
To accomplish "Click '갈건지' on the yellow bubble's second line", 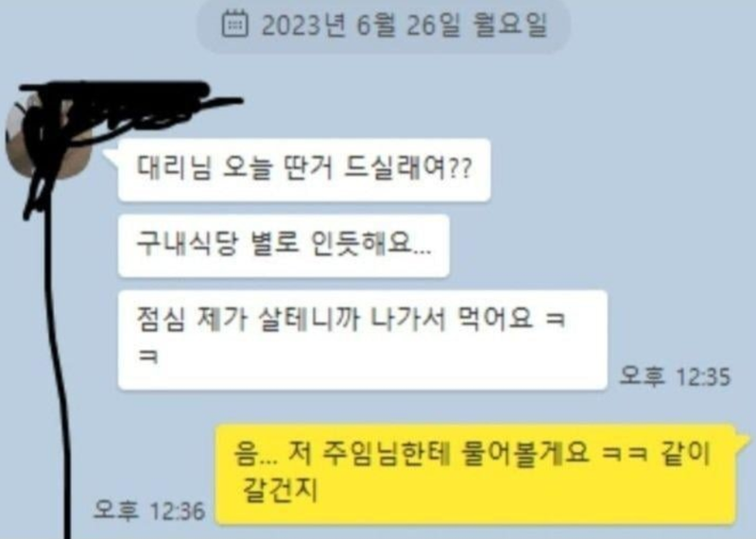I will pos(280,490).
